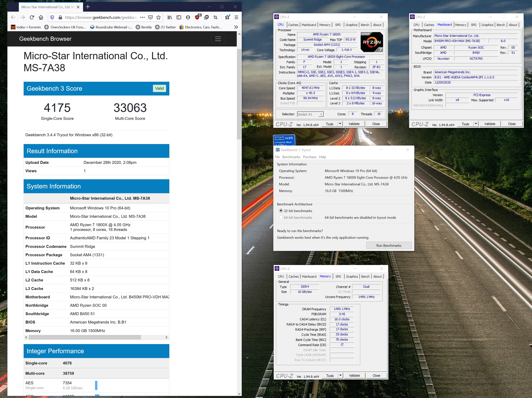Open SPD tab in Mainboard CPU-Z window
The image size is (532, 398).
[474, 25]
